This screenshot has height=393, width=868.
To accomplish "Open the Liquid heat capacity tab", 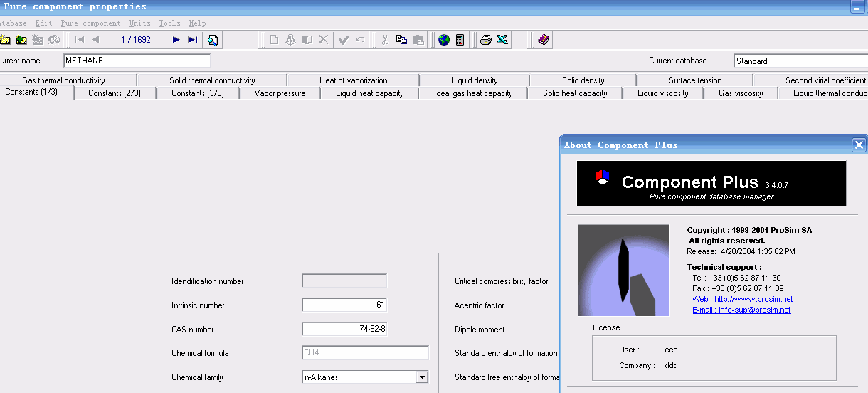I will pos(370,93).
